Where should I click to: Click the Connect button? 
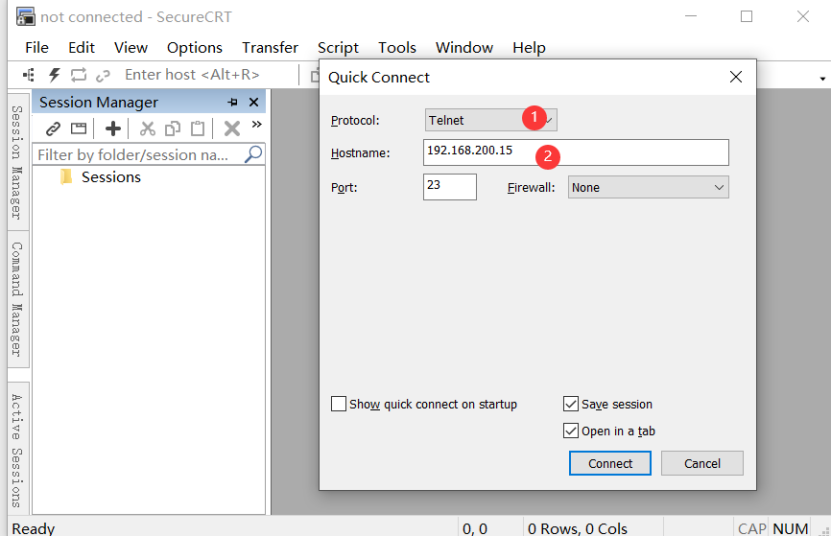610,463
